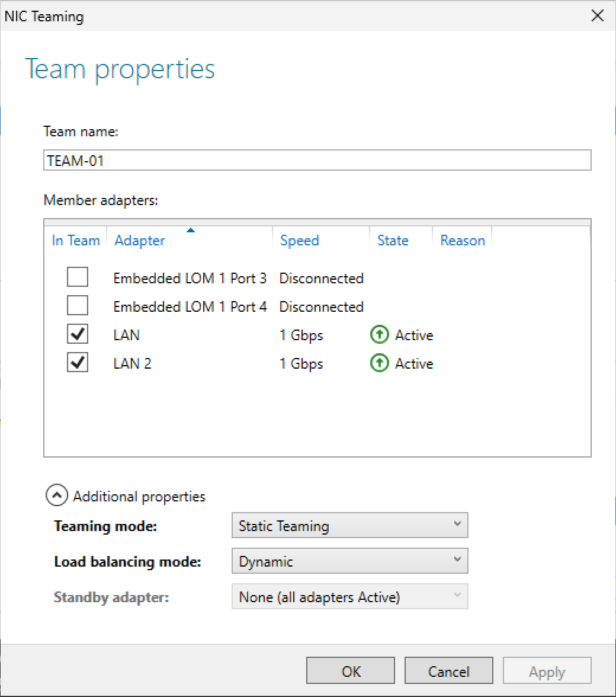This screenshot has width=616, height=697.
Task: Click the OK button
Action: (x=351, y=671)
